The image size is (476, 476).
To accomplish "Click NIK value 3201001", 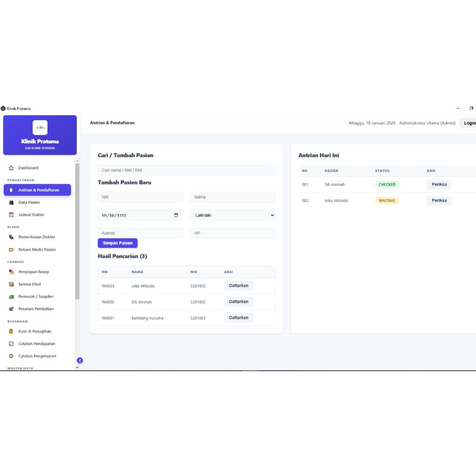I will pyautogui.click(x=198, y=318).
